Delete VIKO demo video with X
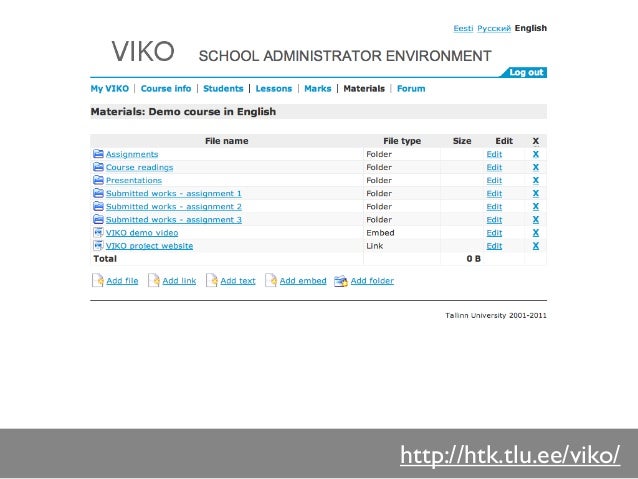The image size is (638, 479). click(x=535, y=233)
